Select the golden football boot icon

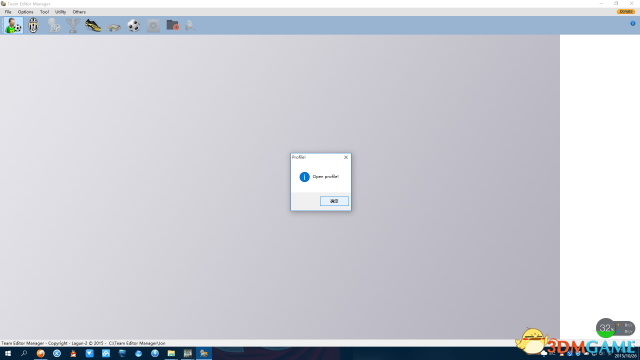click(93, 26)
